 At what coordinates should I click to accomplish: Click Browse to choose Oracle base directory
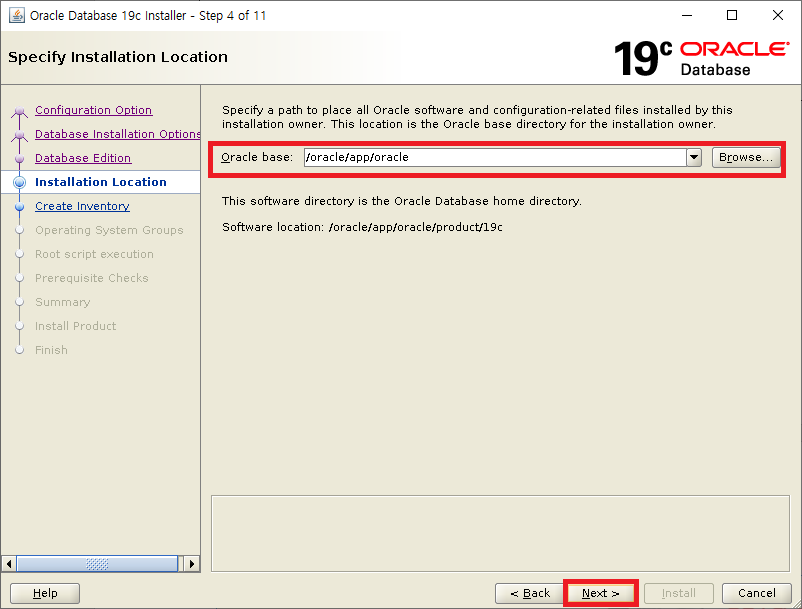tap(746, 157)
